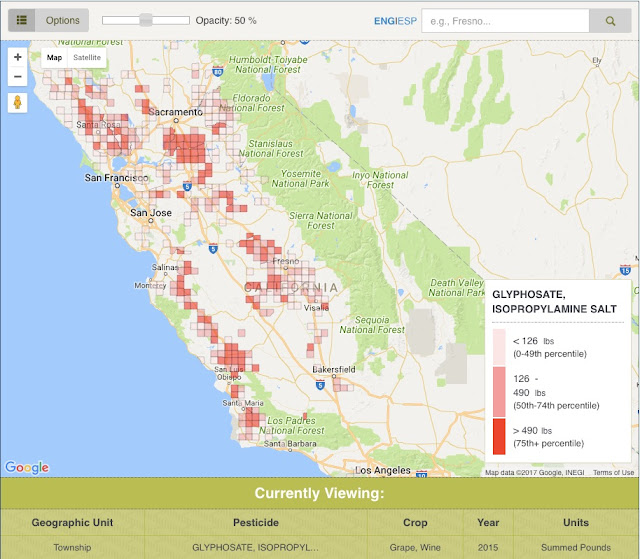Click the Santa Maria city label
This screenshot has width=640, height=559.
(x=243, y=403)
